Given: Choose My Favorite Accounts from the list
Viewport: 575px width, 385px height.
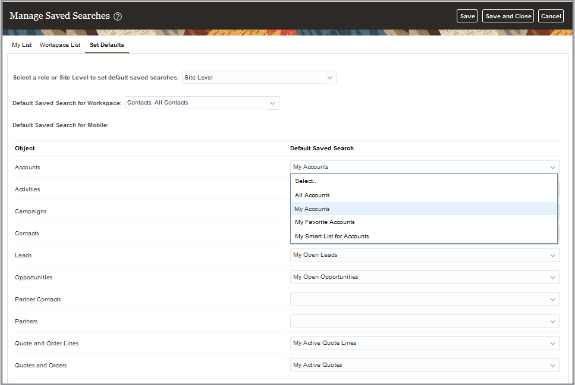Looking at the screenshot, I should 424,222.
